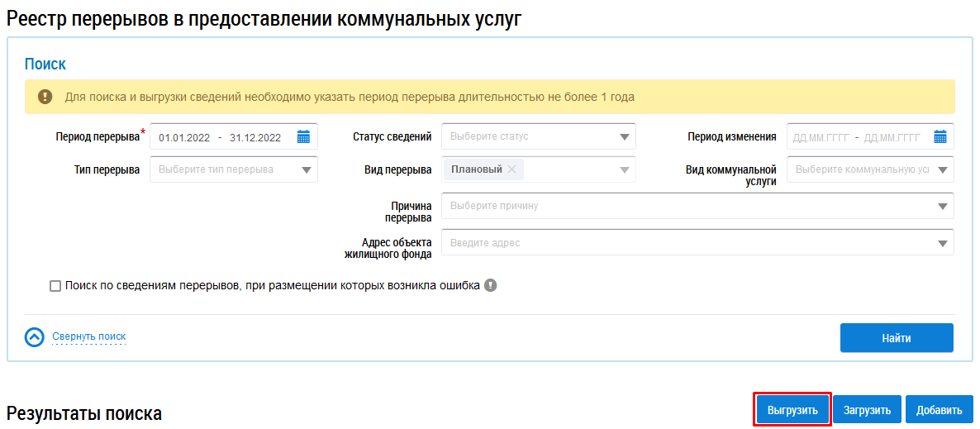980x429 pixels.
Task: Open the Вид перерыва dropdown arrow
Action: click(x=624, y=170)
